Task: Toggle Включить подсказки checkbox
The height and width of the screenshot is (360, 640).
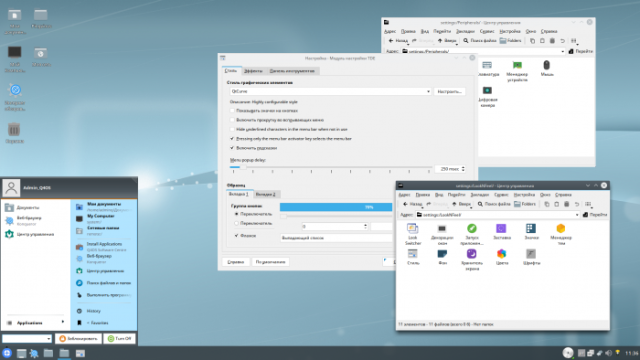Action: point(232,148)
